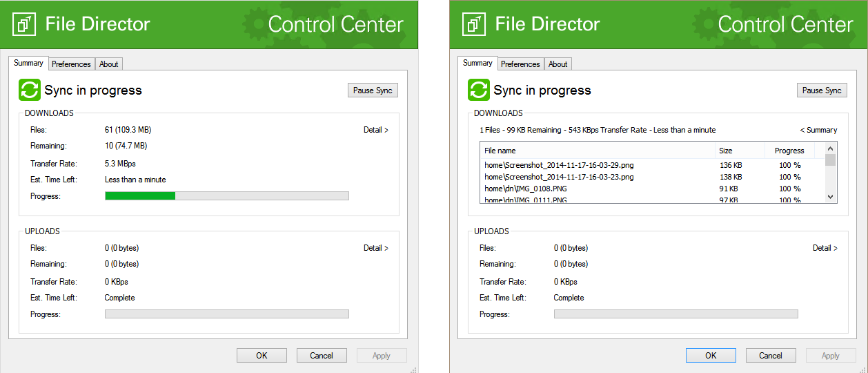The image size is (868, 373).
Task: Click Cancel in the left window
Action: point(322,356)
